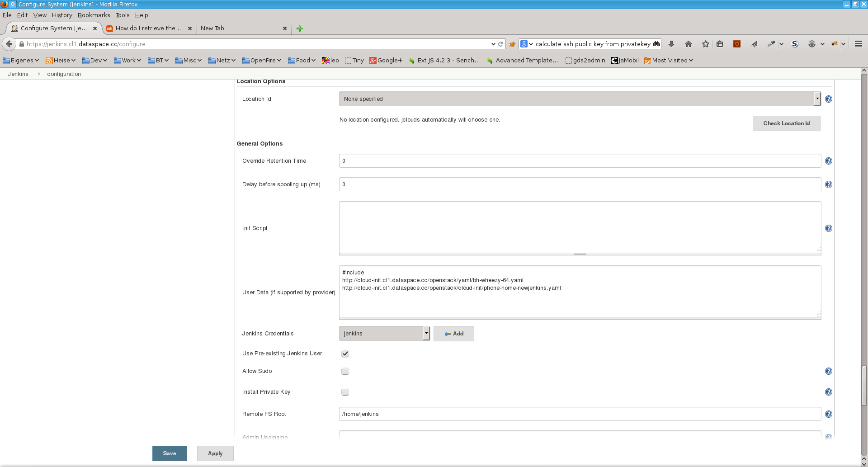Click the help icon for Location Id
Screen dimensions: 868x467
(828, 99)
